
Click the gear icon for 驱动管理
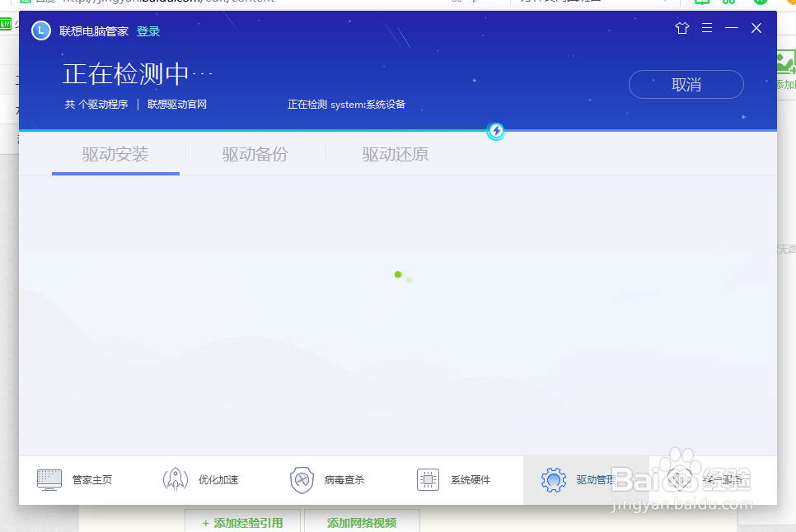click(554, 480)
